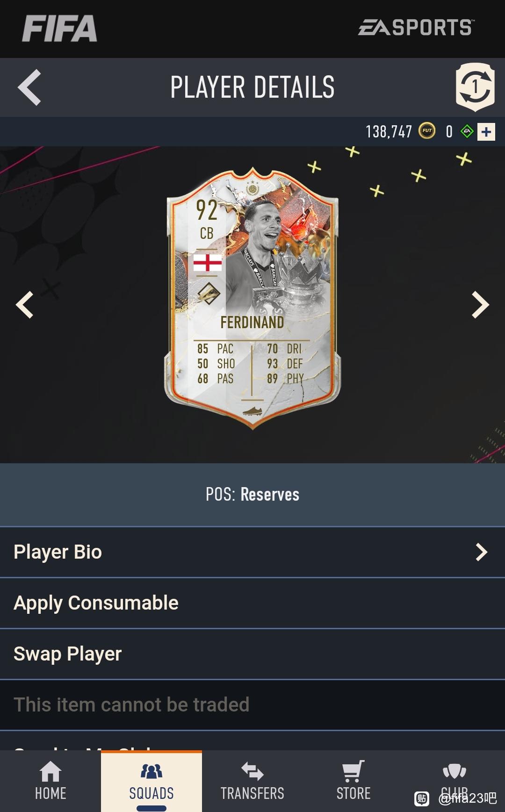Open the Store tab

click(353, 781)
